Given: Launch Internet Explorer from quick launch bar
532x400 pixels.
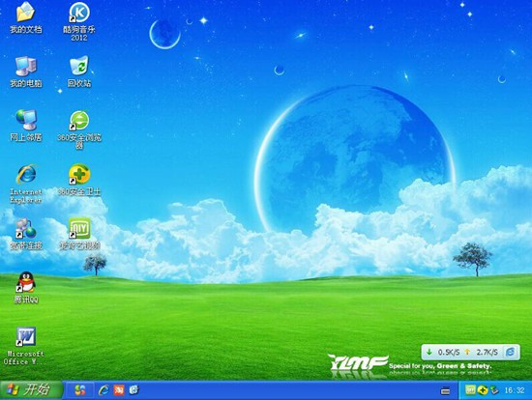Looking at the screenshot, I should 103,390.
